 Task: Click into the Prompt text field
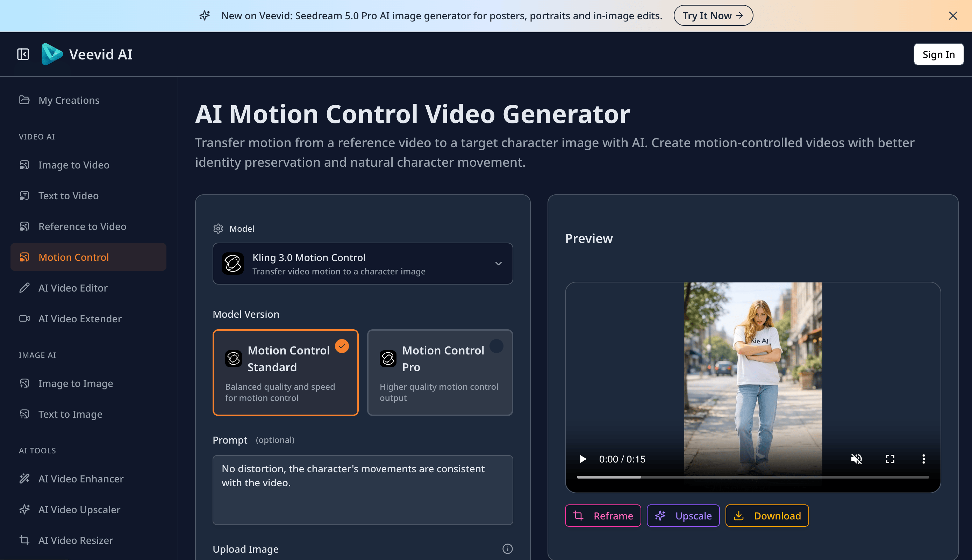(x=363, y=490)
